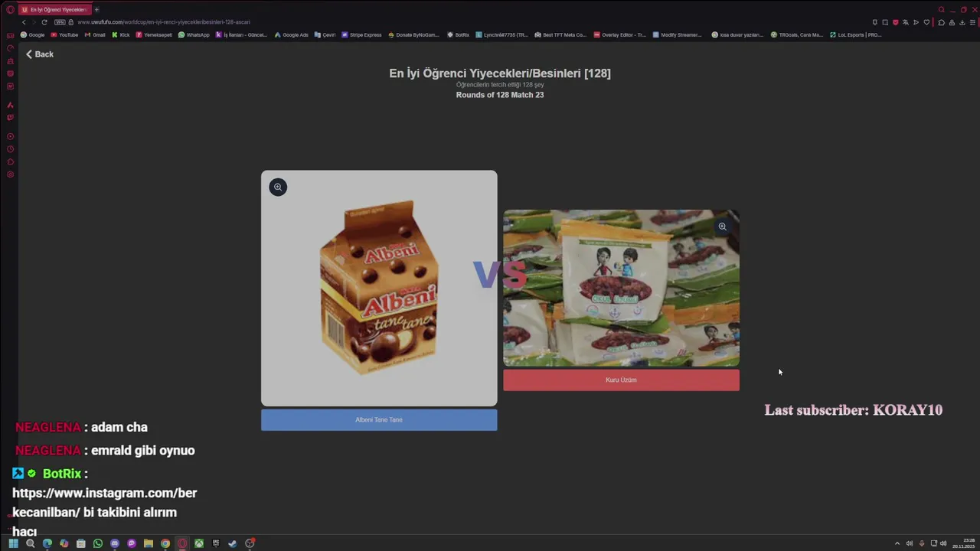Click the site security lock icon
Screen dimensions: 980x551
(71, 22)
